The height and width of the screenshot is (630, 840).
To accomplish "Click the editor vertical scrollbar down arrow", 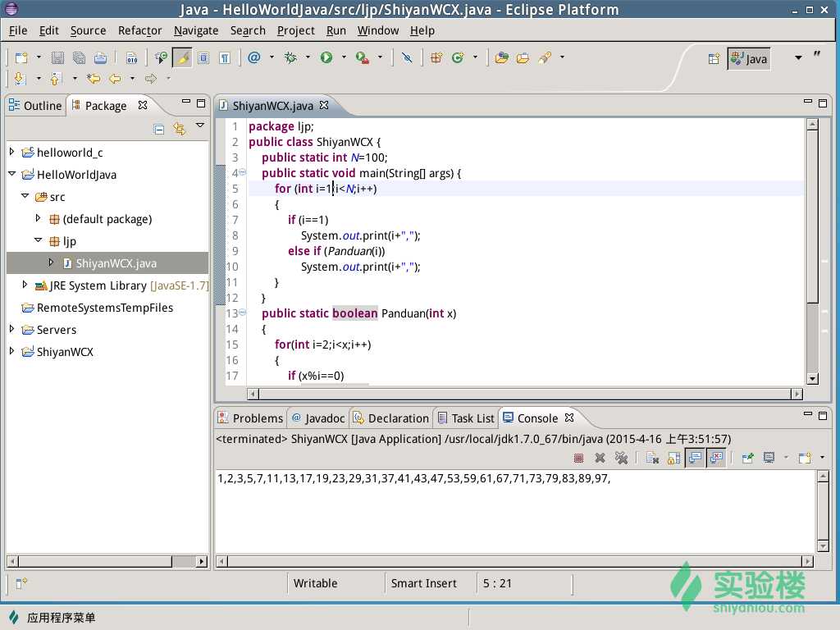I will point(812,379).
